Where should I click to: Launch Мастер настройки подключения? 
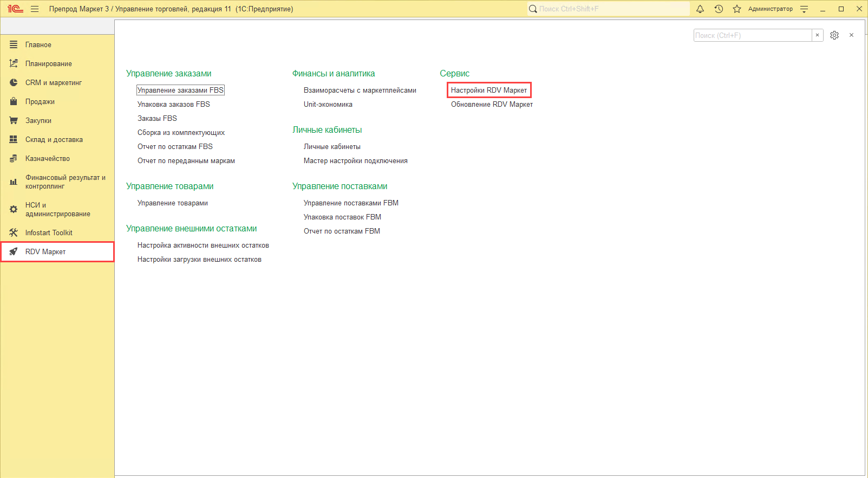tap(355, 160)
